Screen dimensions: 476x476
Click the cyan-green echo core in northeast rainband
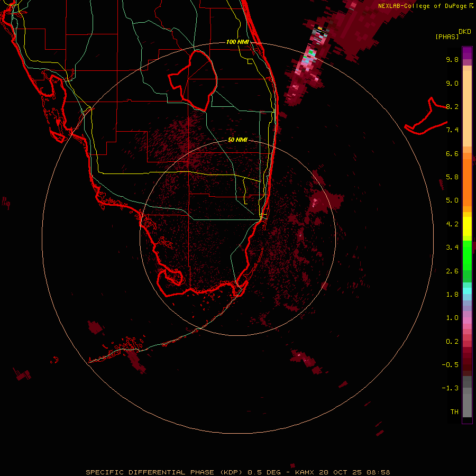(310, 53)
